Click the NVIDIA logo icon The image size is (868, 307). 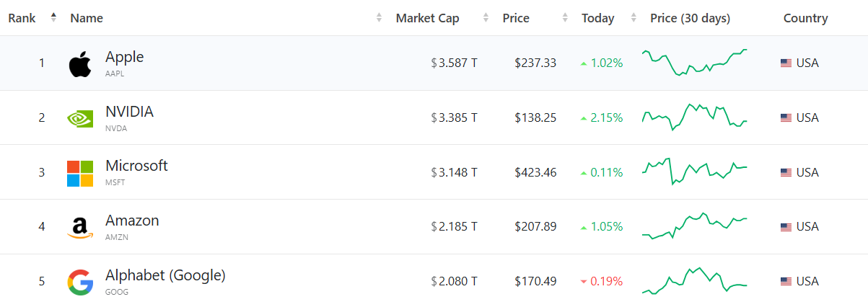coord(80,118)
